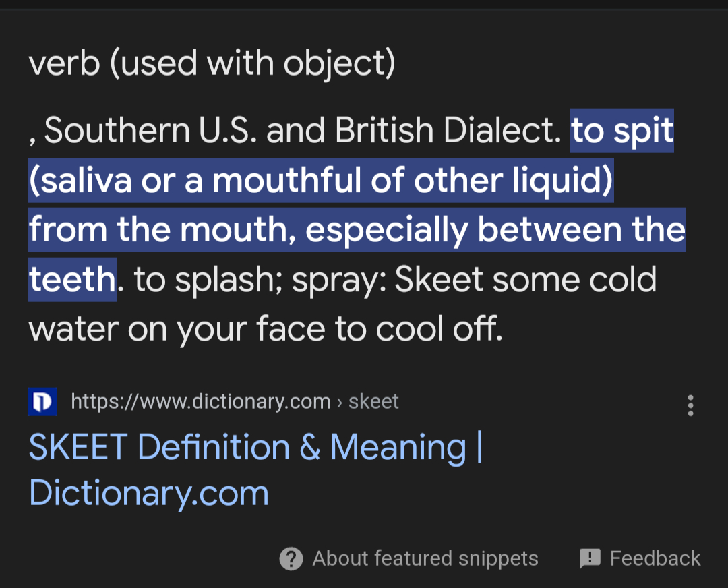The image size is (728, 588).
Task: Click the line "water on your face to cool off."
Action: click(x=266, y=329)
